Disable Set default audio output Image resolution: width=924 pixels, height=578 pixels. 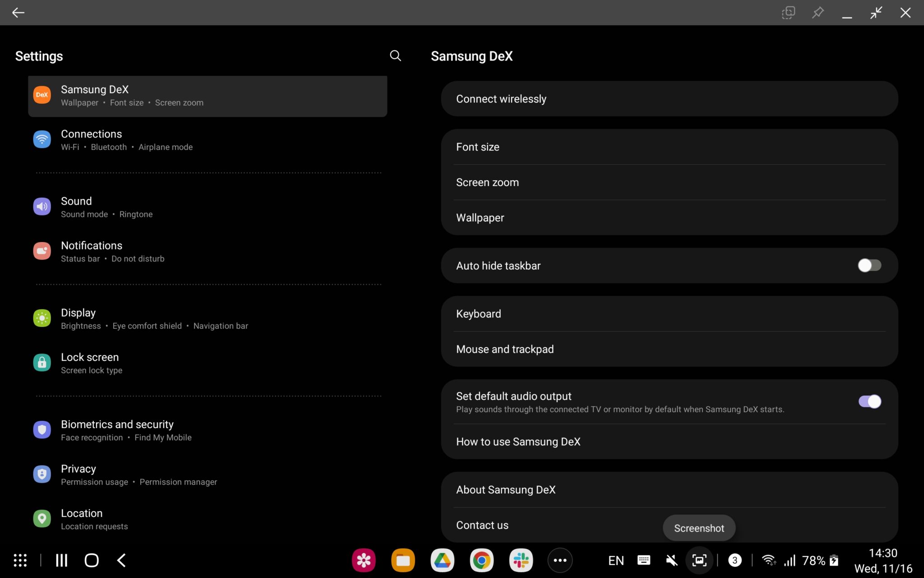point(869,401)
